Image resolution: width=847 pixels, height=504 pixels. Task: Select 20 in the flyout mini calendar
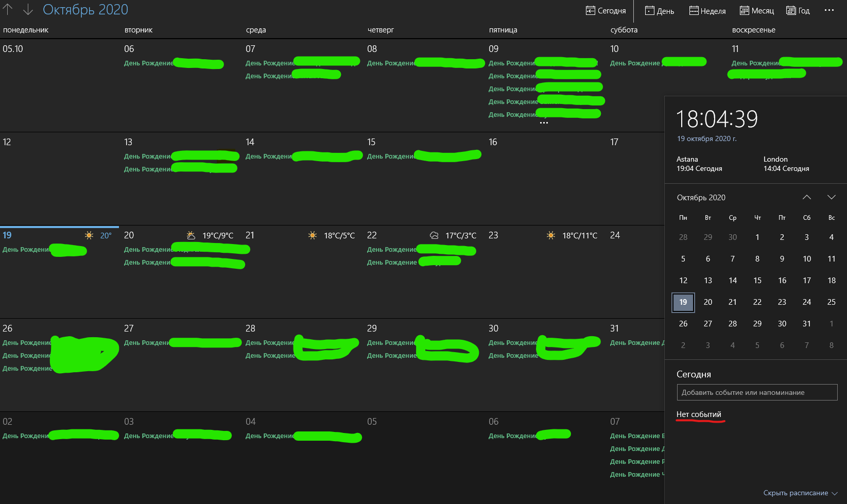tap(708, 302)
